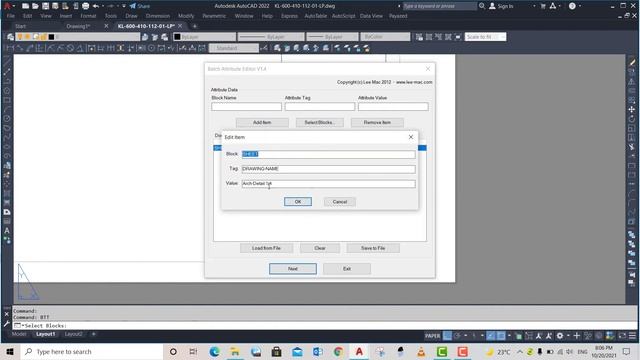Click the Attribute Tag input field
This screenshot has height=360, width=640.
tap(320, 107)
